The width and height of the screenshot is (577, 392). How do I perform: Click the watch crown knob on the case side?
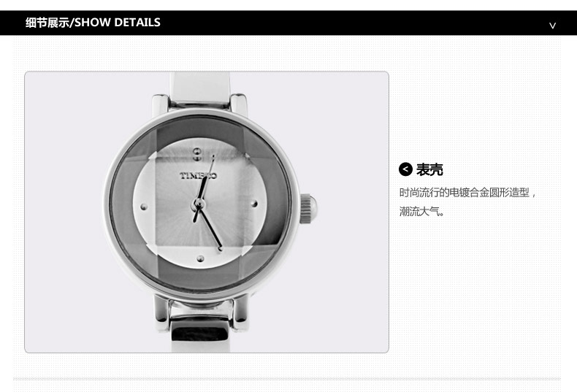click(308, 209)
